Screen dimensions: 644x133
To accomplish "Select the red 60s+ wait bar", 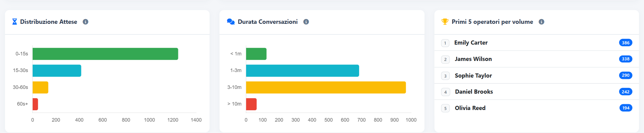I will point(35,104).
